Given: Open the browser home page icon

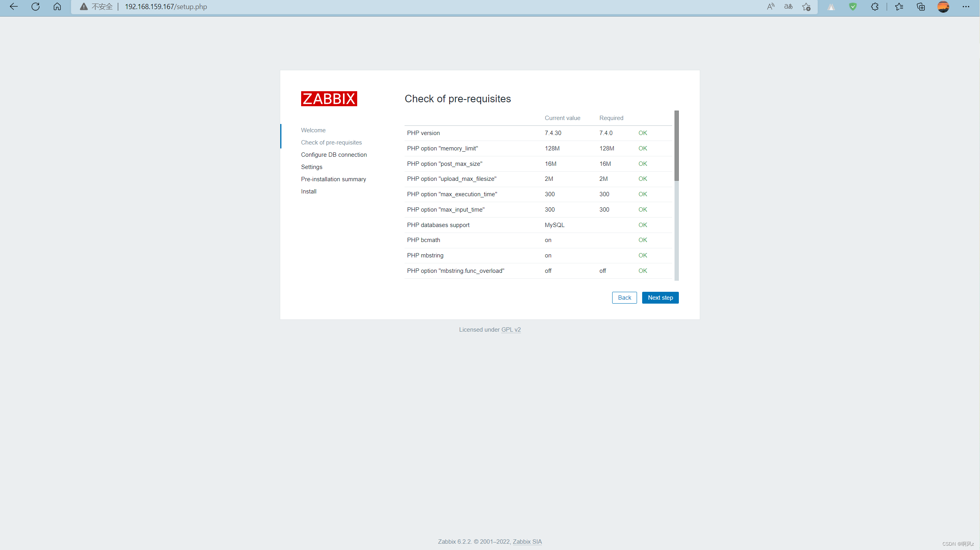Looking at the screenshot, I should (x=57, y=7).
